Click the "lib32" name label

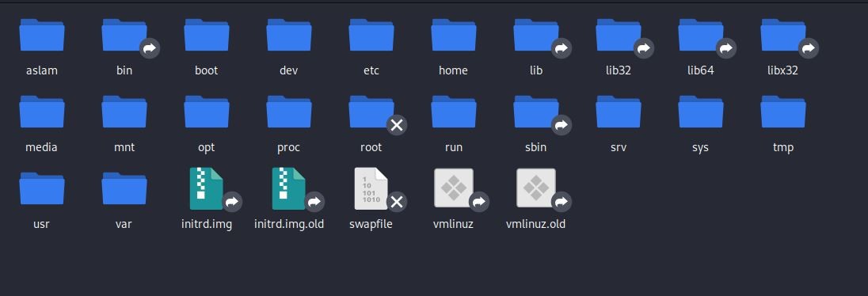click(x=619, y=70)
